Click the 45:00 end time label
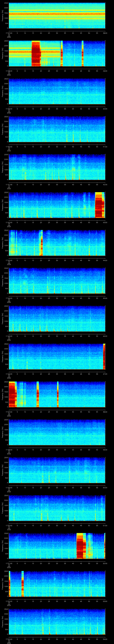The width and height of the screenshot is (114, 644). point(105,298)
